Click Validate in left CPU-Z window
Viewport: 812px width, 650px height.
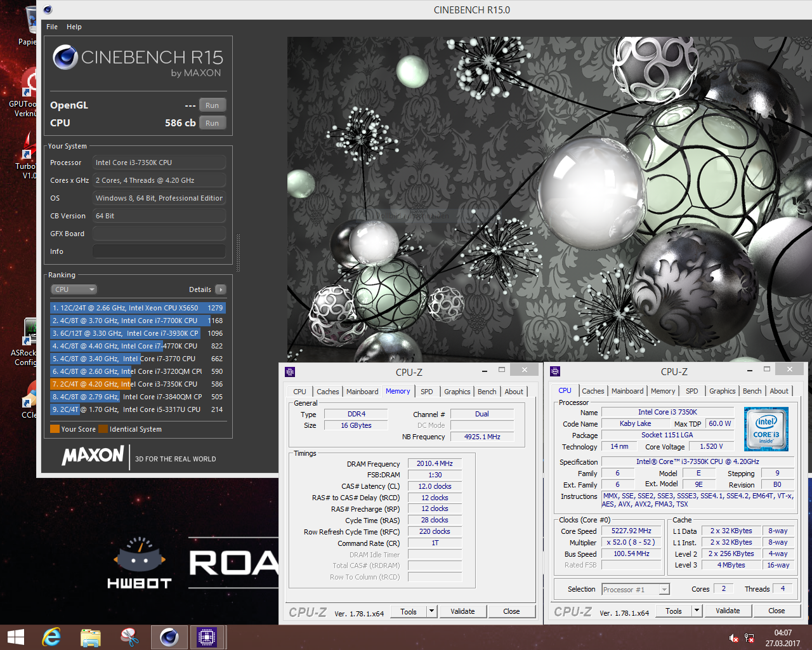462,611
